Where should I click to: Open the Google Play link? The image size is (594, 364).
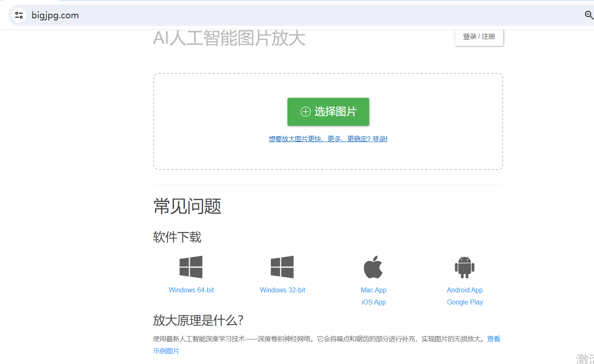(465, 302)
